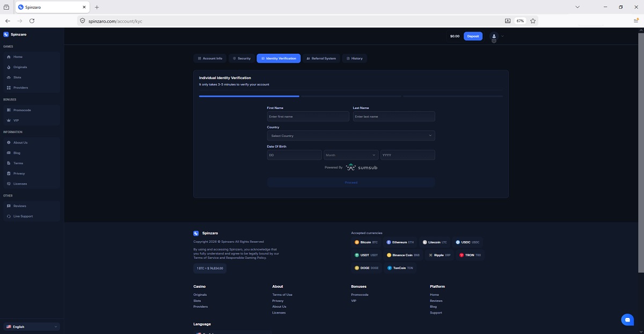Open the VIP page in the sidebar
This screenshot has height=334, width=644.
tap(16, 120)
